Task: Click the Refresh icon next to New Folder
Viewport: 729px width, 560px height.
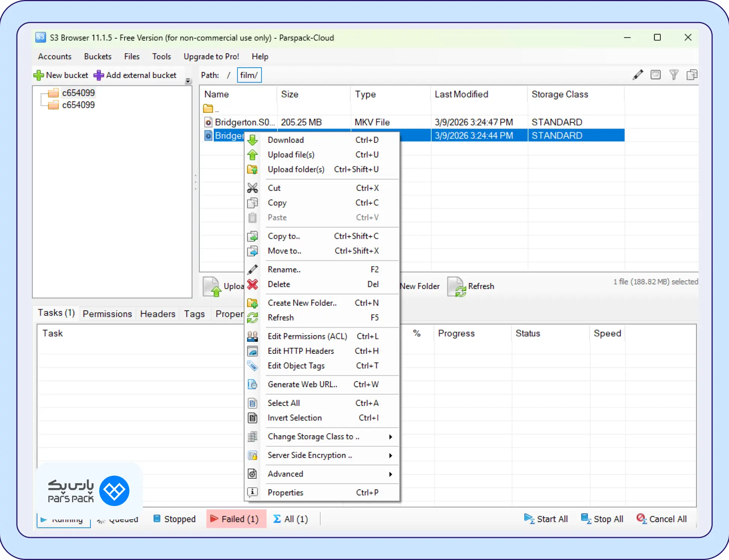Action: [457, 286]
